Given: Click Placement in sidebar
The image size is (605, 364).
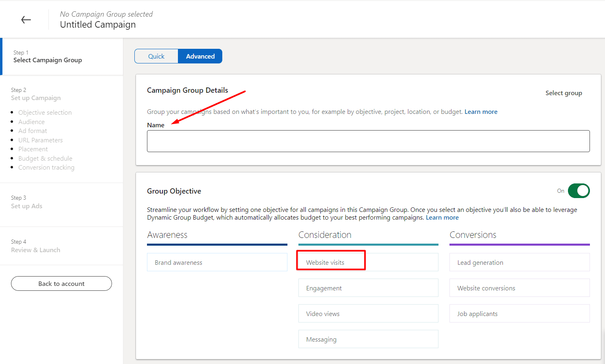Looking at the screenshot, I should 33,149.
